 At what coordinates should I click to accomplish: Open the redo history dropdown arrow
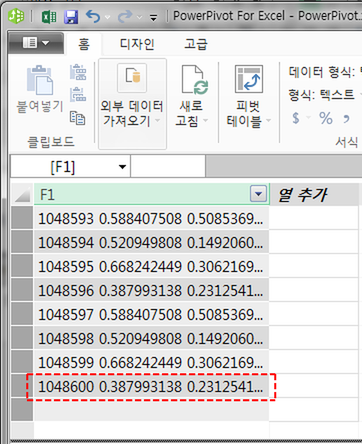tap(140, 17)
